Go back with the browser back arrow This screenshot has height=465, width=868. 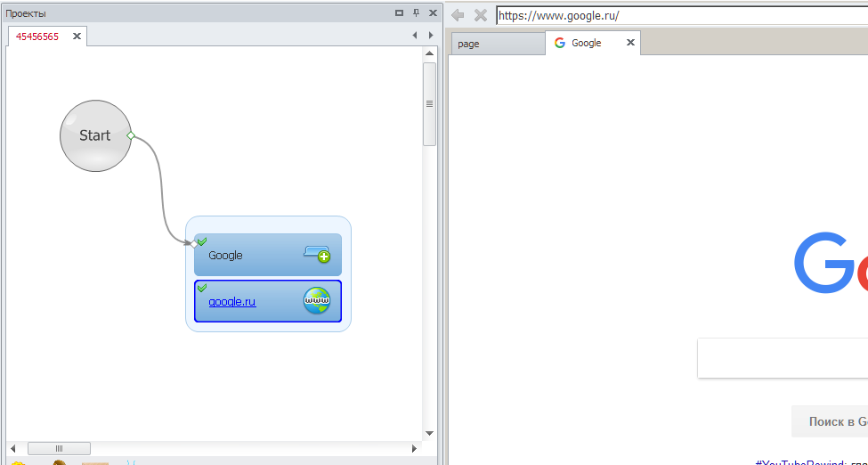[x=458, y=15]
